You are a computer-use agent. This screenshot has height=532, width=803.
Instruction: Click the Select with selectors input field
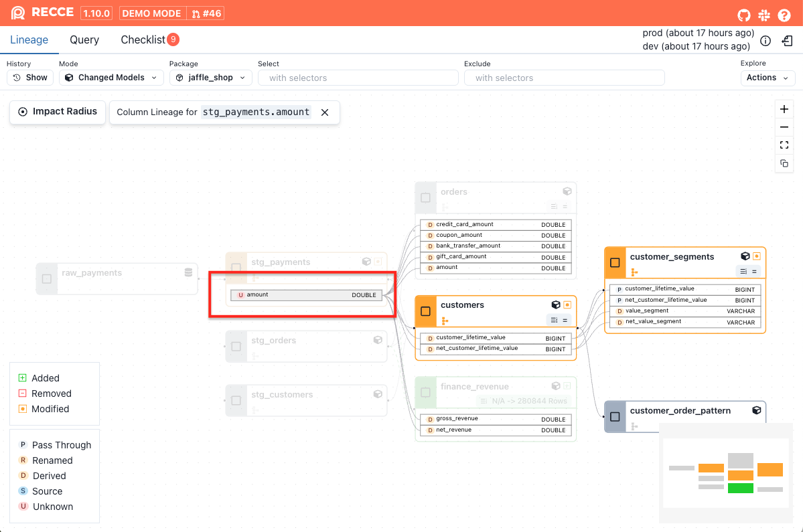coord(358,78)
